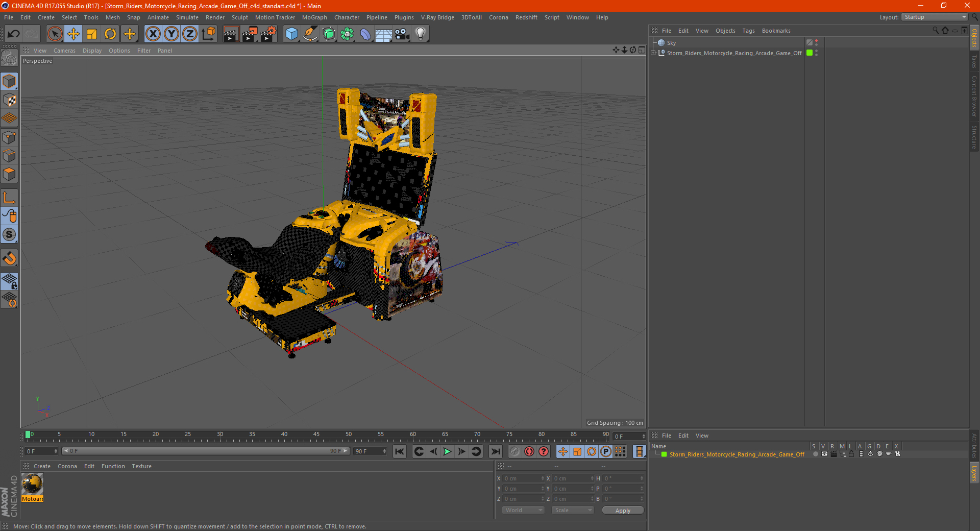Add a Cube primitive object
Viewport: 980px width, 531px height.
click(291, 34)
